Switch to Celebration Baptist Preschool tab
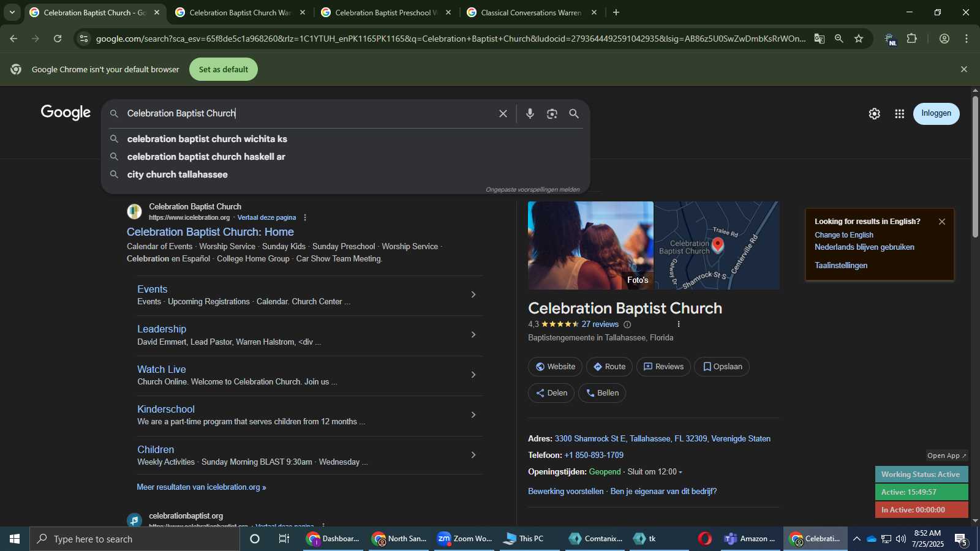The height and width of the screenshot is (551, 980). click(386, 12)
